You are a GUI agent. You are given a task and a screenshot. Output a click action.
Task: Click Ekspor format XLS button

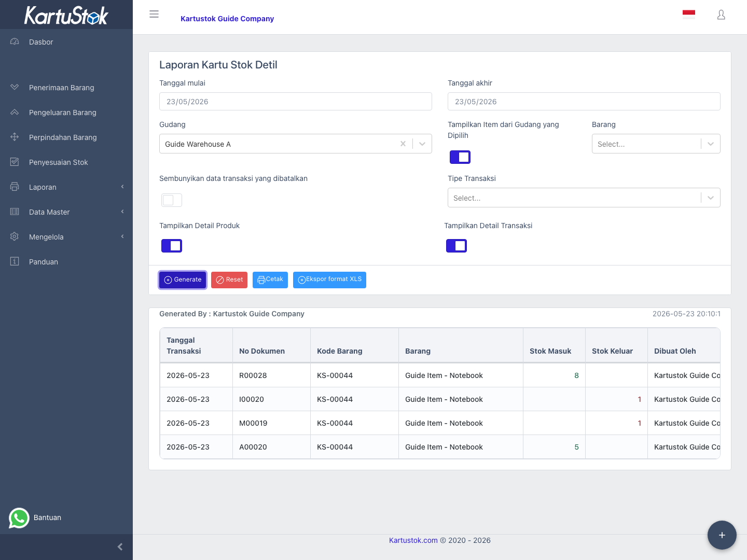click(x=329, y=280)
